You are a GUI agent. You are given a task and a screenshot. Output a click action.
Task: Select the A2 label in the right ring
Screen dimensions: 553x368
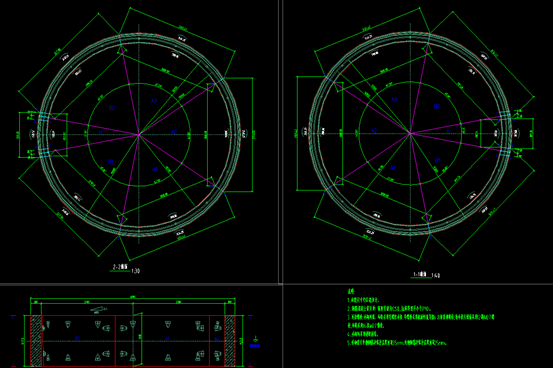pos(374,131)
